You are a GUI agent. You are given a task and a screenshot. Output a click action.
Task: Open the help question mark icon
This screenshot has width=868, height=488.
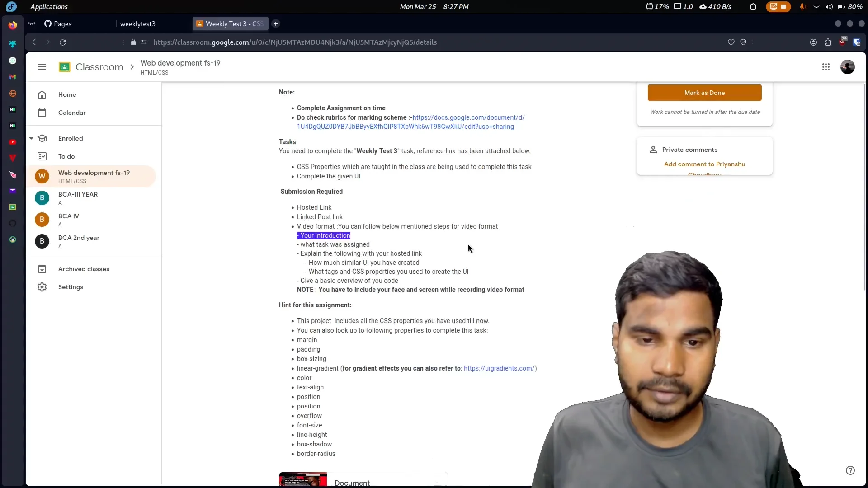click(850, 470)
